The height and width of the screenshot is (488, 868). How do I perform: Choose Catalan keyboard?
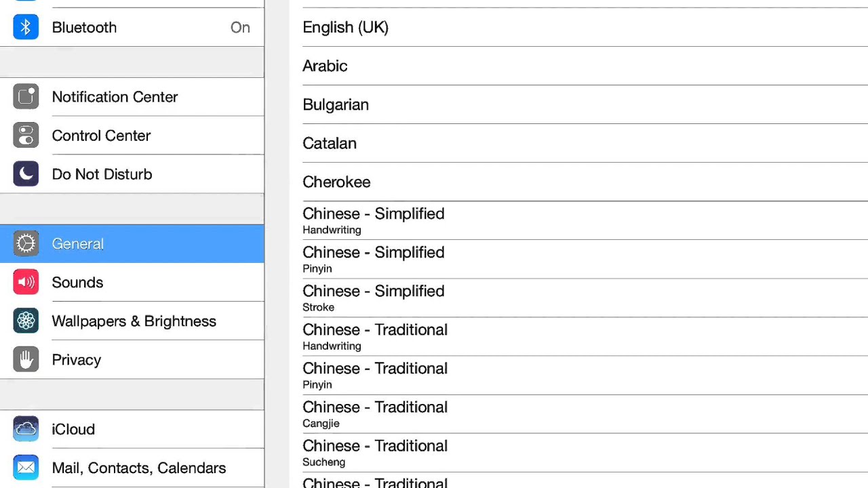tap(578, 143)
